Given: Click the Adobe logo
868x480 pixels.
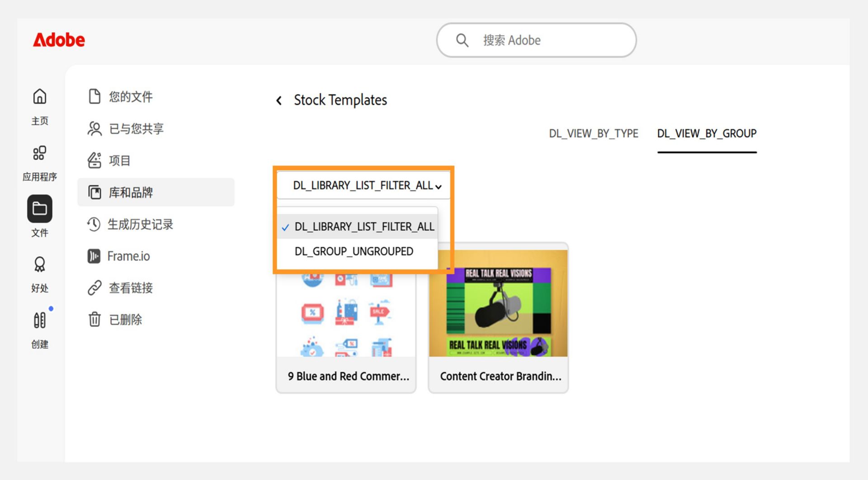Looking at the screenshot, I should (59, 40).
